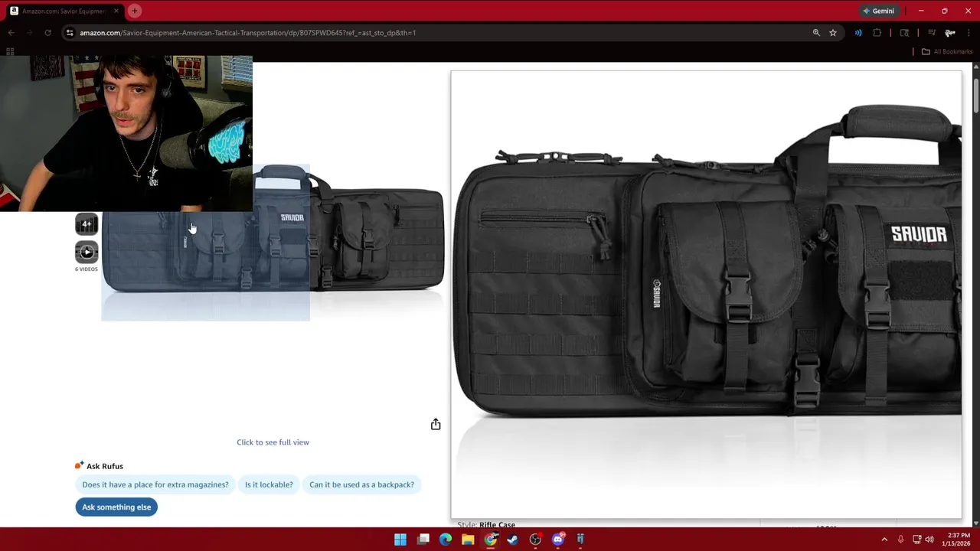Show hidden system tray icons
Image resolution: width=980 pixels, height=551 pixels.
[884, 540]
